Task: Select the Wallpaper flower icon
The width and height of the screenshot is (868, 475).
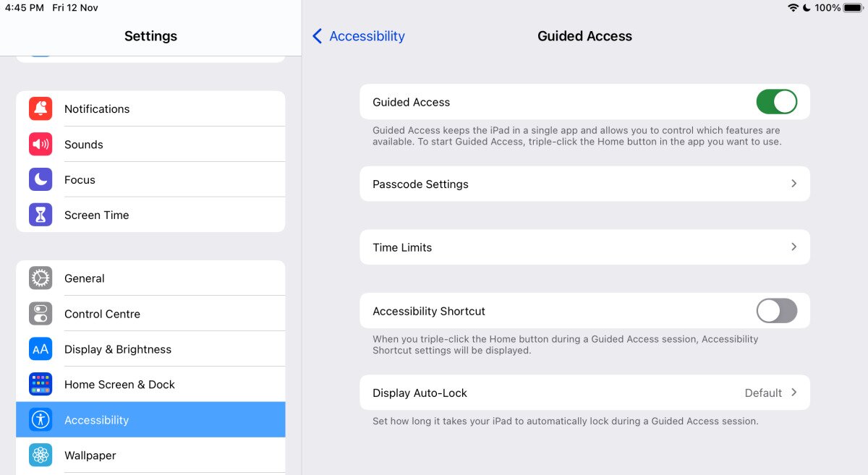Action: click(x=41, y=455)
